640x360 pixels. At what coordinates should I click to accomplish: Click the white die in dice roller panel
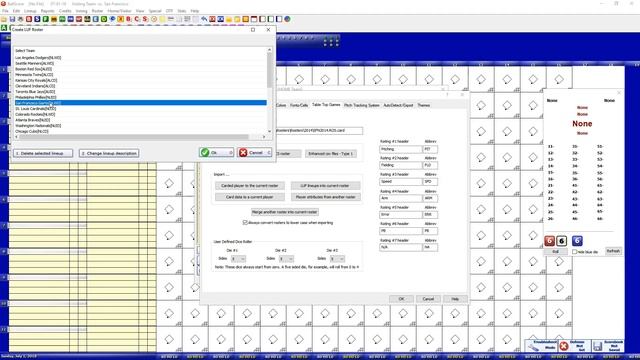(x=562, y=241)
